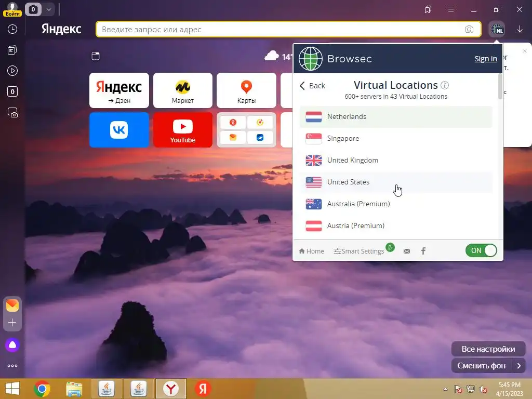532x399 pixels.
Task: Click the Virtual Locations info icon
Action: [445, 85]
